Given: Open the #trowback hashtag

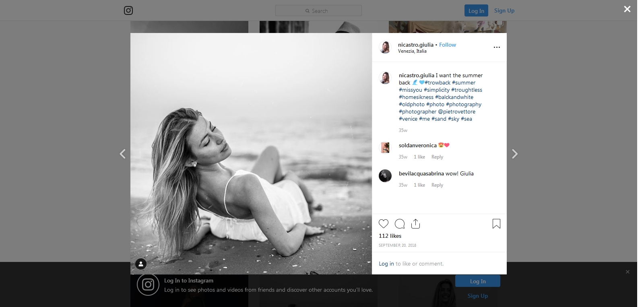Looking at the screenshot, I should click(x=438, y=82).
